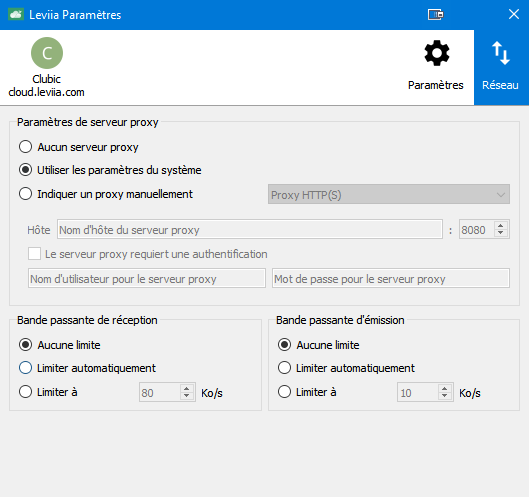The width and height of the screenshot is (529, 497).
Task: Close the Leviia Paramètres window
Action: (513, 15)
